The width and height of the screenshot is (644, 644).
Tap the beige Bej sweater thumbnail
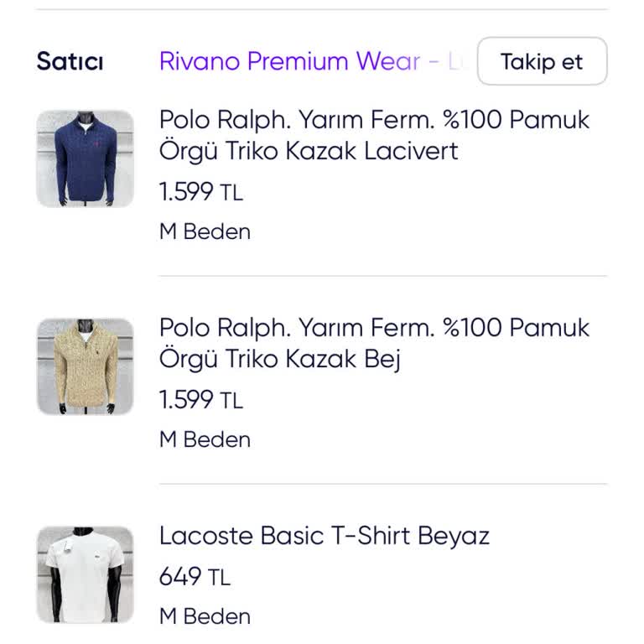click(85, 366)
